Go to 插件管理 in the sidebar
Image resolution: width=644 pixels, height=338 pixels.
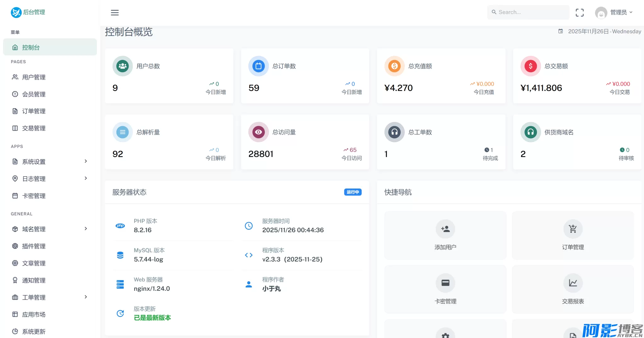34,246
